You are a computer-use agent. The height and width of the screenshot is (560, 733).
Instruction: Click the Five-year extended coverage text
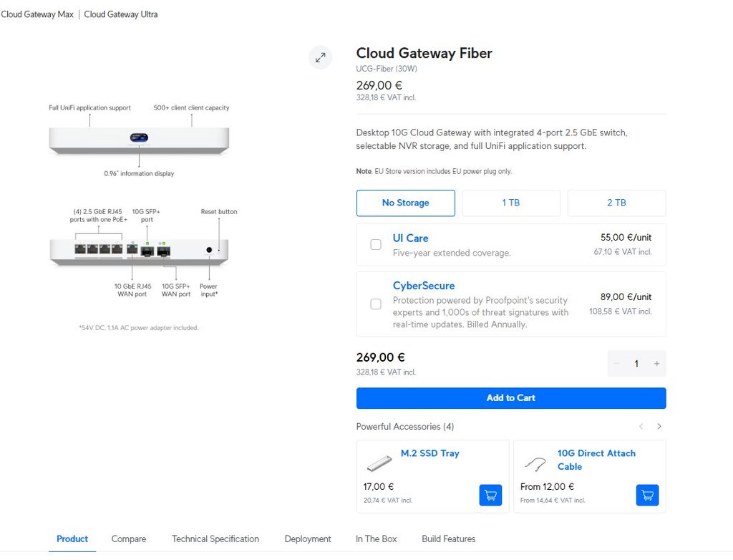pos(452,253)
